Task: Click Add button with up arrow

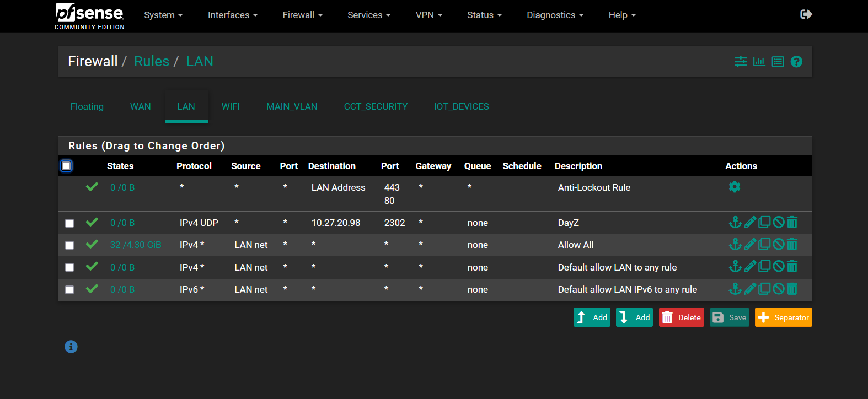Action: [x=592, y=317]
